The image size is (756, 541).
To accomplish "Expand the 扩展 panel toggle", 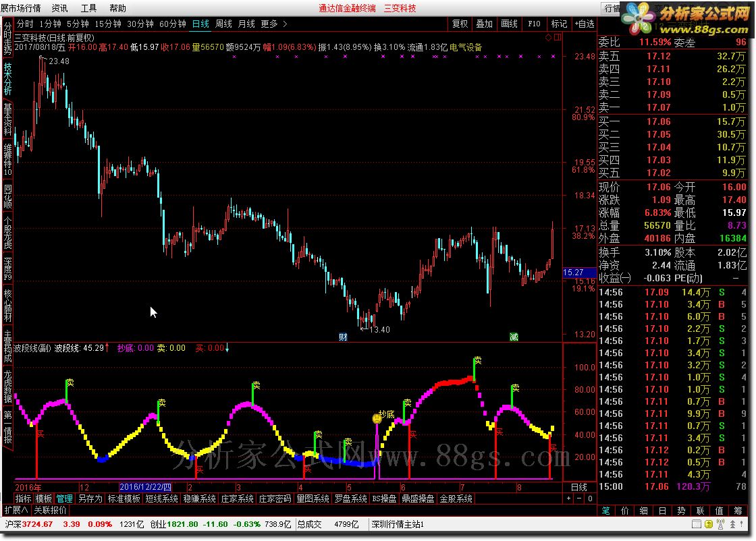I will [16, 510].
